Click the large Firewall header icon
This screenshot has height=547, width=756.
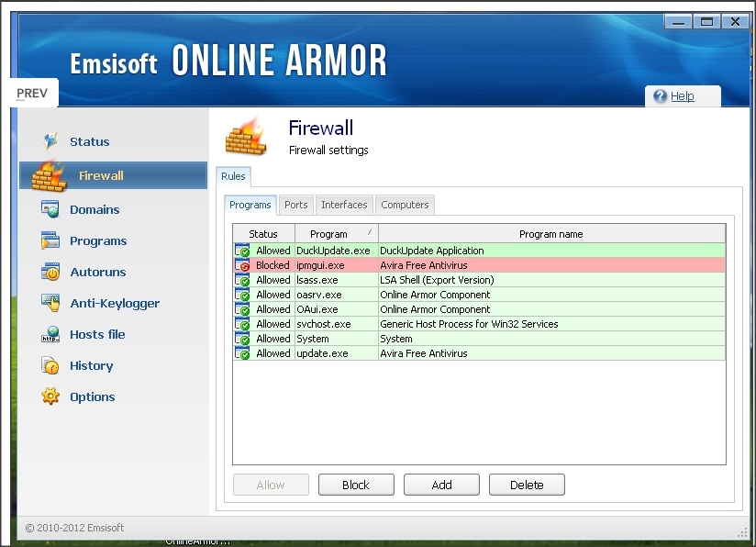247,137
